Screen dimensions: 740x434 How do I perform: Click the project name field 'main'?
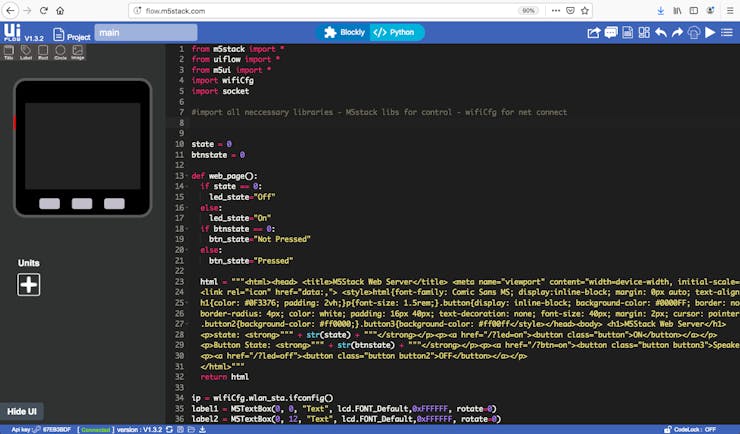pos(146,33)
